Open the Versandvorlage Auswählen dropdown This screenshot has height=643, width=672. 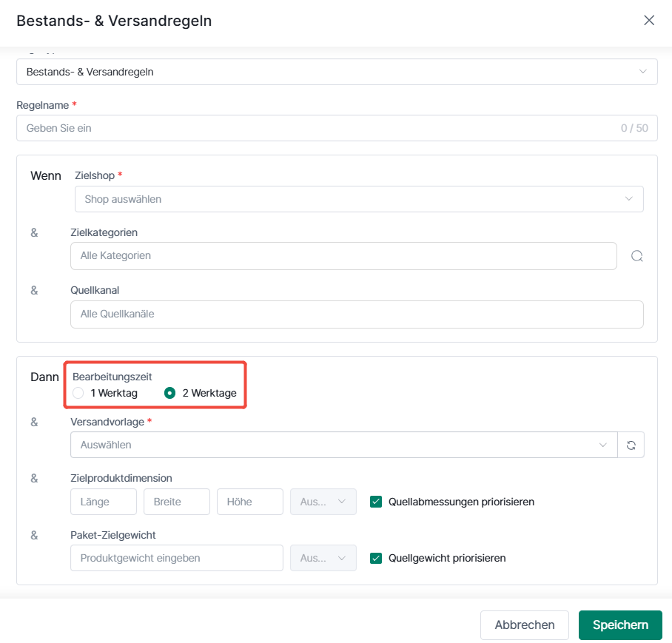(343, 445)
